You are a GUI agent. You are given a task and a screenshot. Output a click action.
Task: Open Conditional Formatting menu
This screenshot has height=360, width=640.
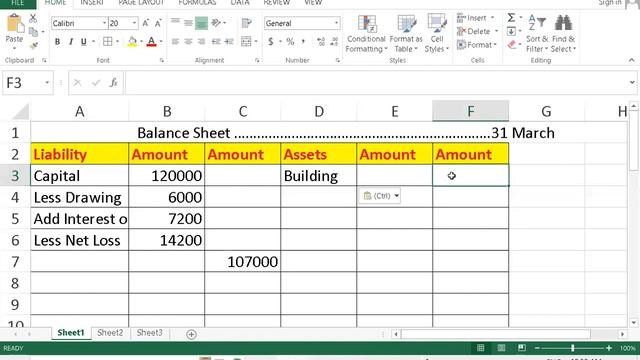(x=366, y=33)
